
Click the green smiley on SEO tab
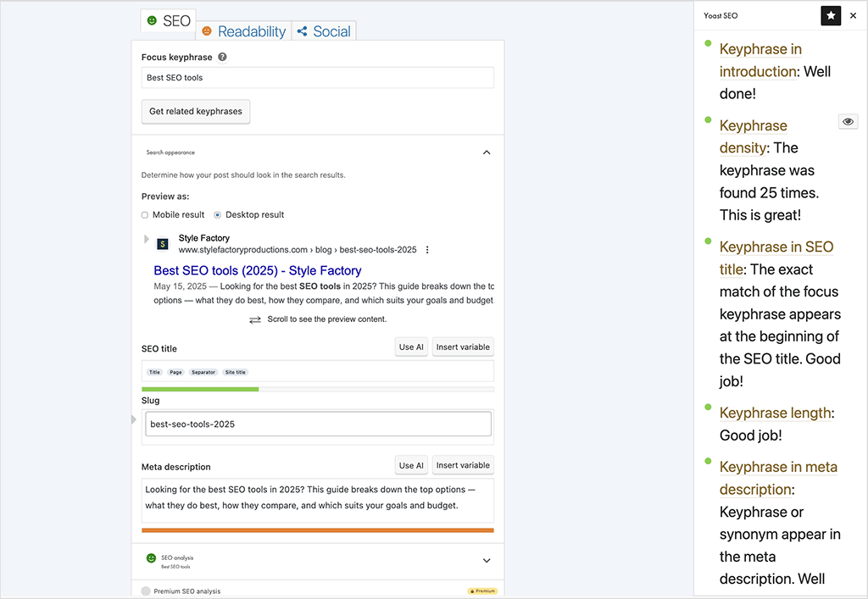click(x=152, y=21)
